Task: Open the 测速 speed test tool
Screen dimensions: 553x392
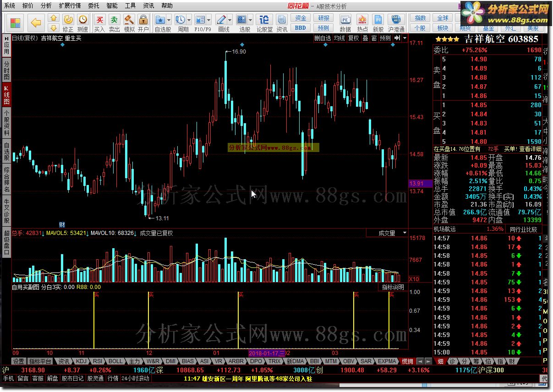Action: click(x=83, y=23)
